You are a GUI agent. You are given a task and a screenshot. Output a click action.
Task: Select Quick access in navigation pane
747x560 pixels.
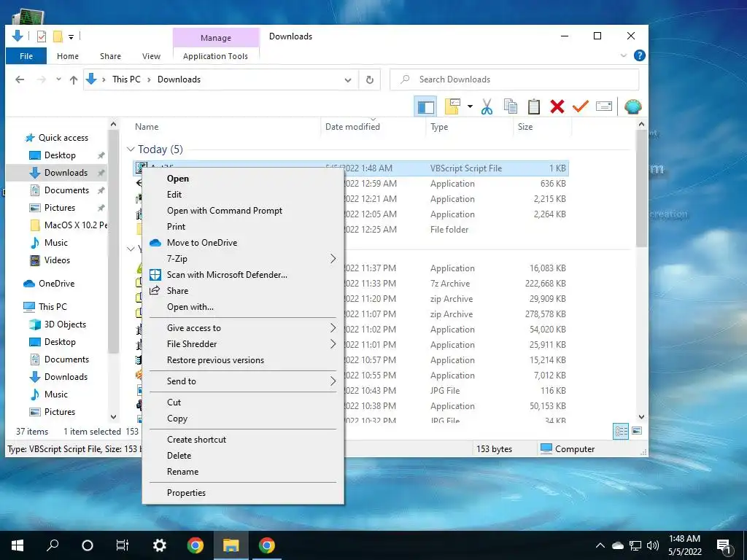[63, 138]
